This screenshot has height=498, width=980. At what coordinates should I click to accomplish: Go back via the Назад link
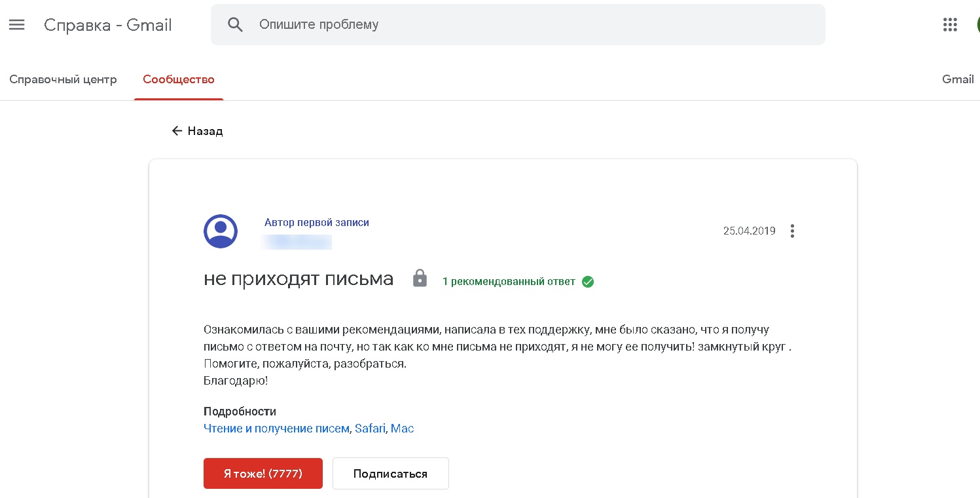click(x=205, y=131)
